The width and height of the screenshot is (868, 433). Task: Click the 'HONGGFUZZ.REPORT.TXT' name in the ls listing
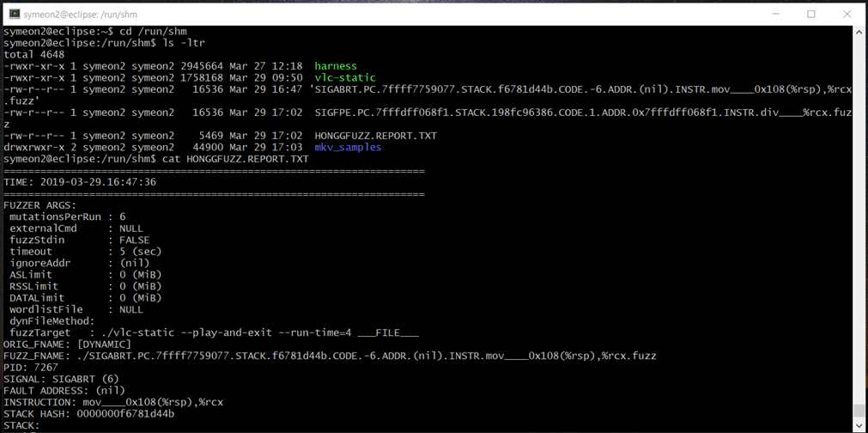click(x=375, y=137)
